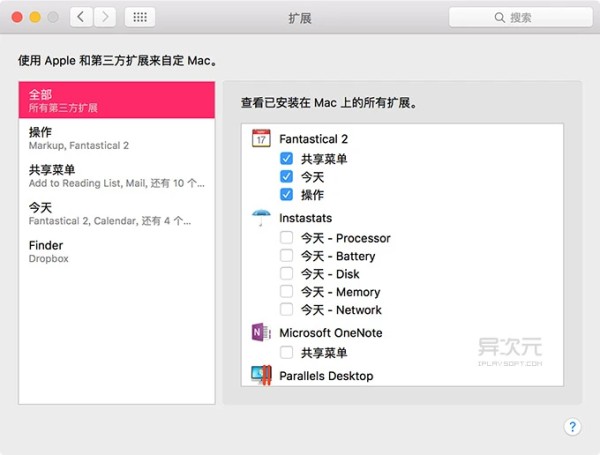Enable Microsoft OneNote 共享菜单 checkbox
Viewport: 600px width, 455px height.
286,352
